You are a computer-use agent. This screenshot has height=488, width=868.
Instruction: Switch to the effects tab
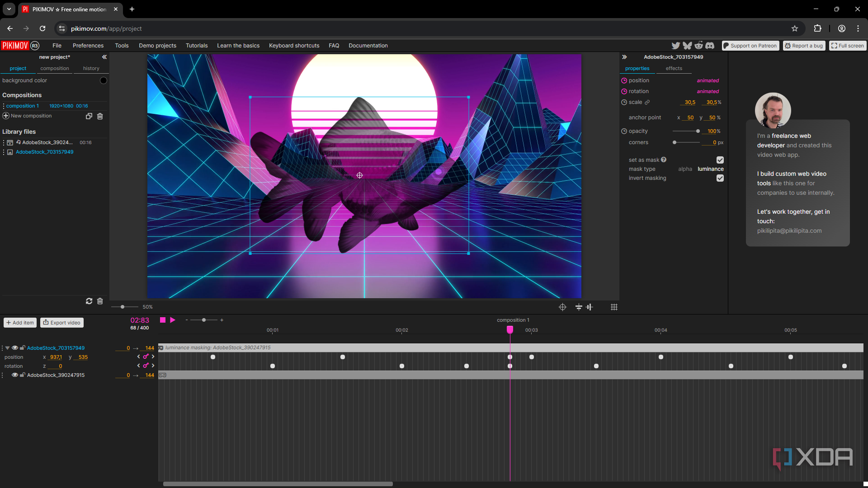[x=674, y=69]
